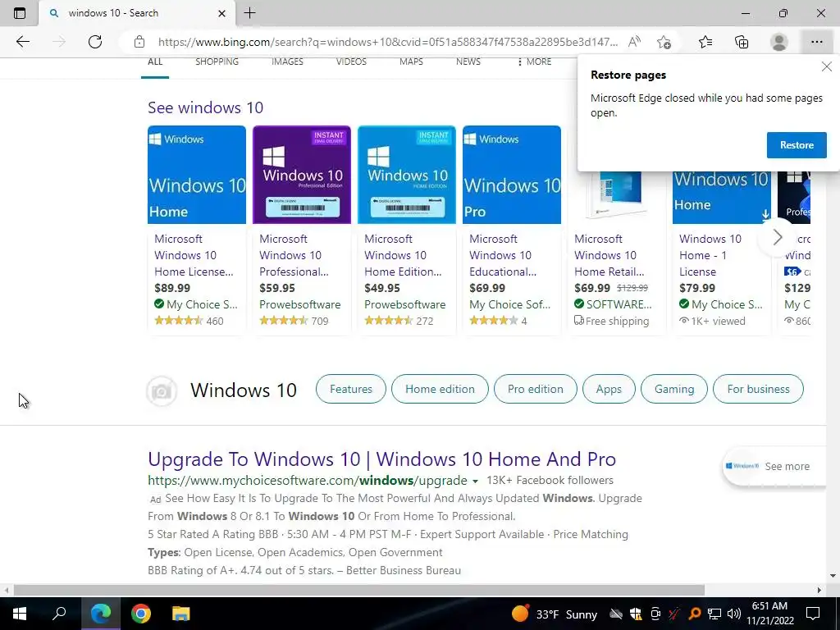Image resolution: width=840 pixels, height=630 pixels.
Task: Click the horizontal scrollbar thumb
Action: click(x=359, y=590)
